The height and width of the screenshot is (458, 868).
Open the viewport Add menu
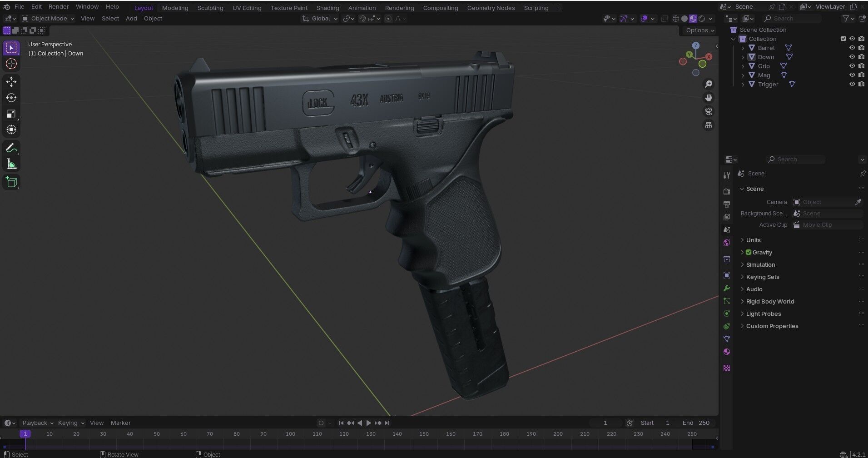[131, 19]
